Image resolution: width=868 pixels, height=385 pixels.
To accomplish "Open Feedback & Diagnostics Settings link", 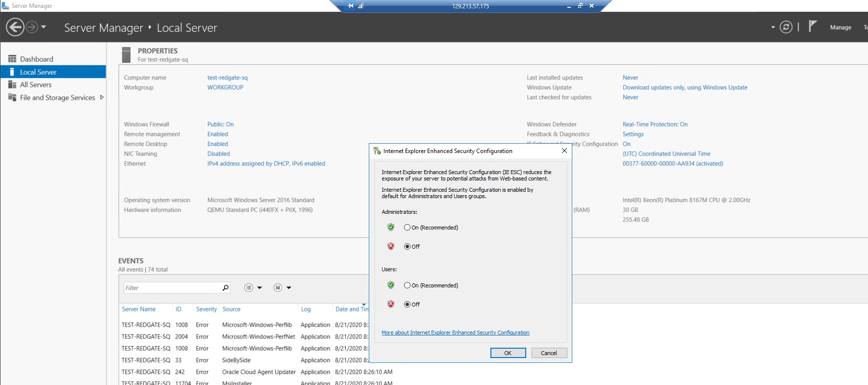I will tap(633, 134).
